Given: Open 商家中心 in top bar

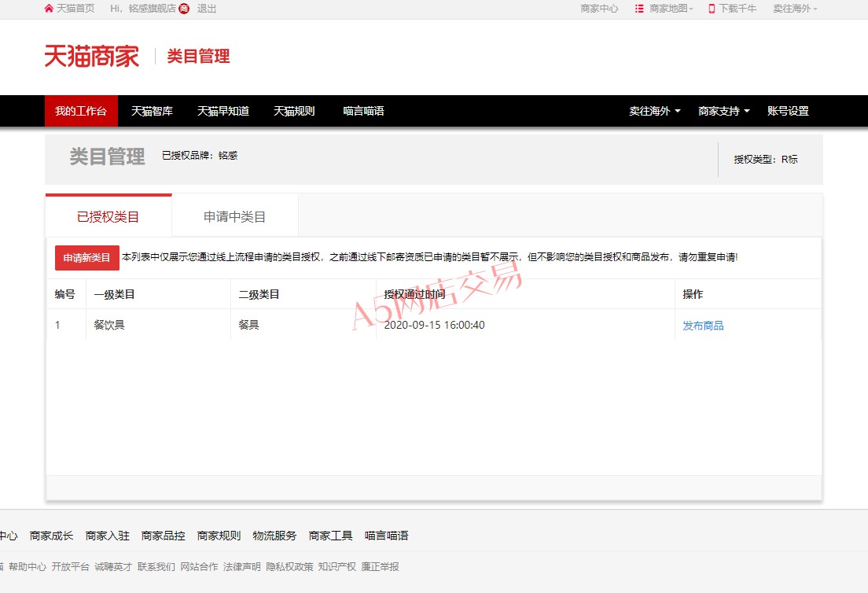Looking at the screenshot, I should 599,9.
